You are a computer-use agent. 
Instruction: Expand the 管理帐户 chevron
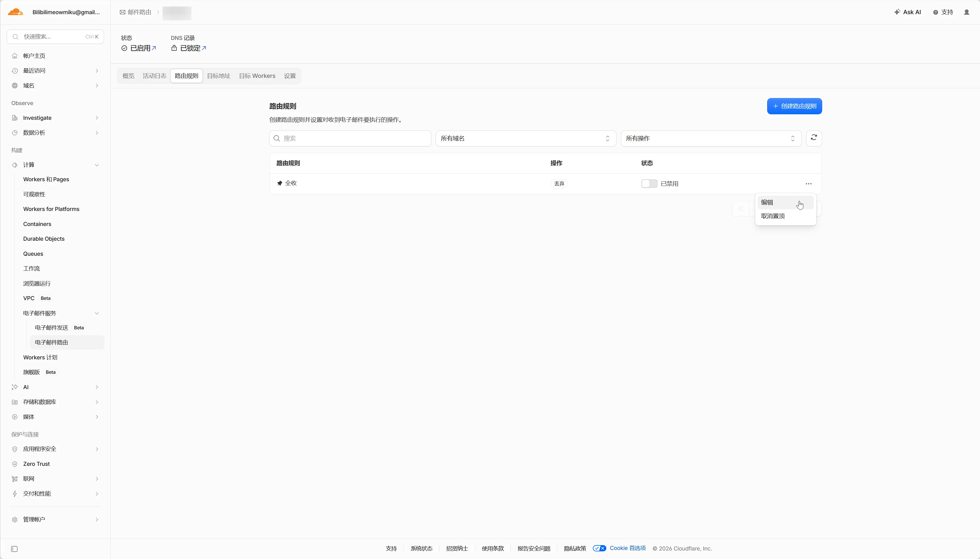coord(97,519)
